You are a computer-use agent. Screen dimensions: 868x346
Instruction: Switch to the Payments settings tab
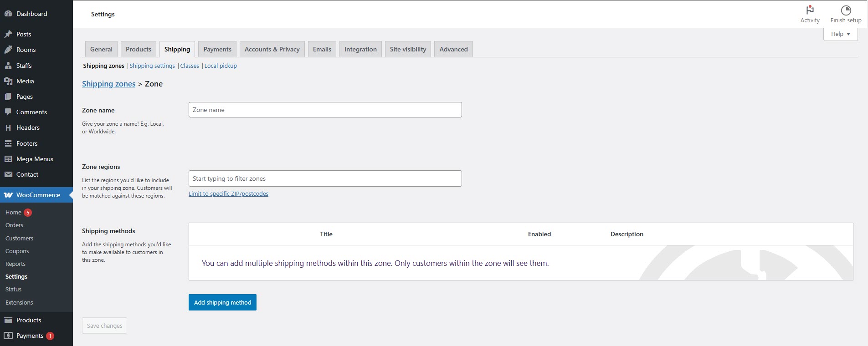(217, 49)
